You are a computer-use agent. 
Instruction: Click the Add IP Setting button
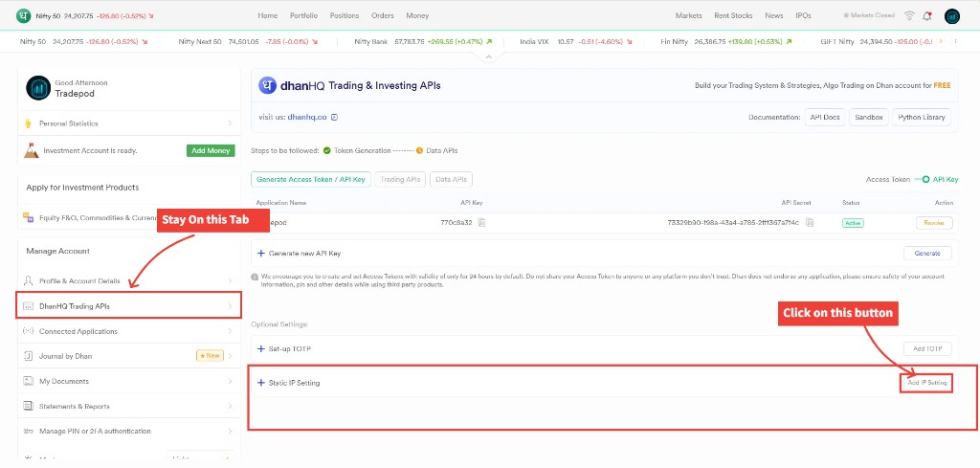[x=926, y=383]
